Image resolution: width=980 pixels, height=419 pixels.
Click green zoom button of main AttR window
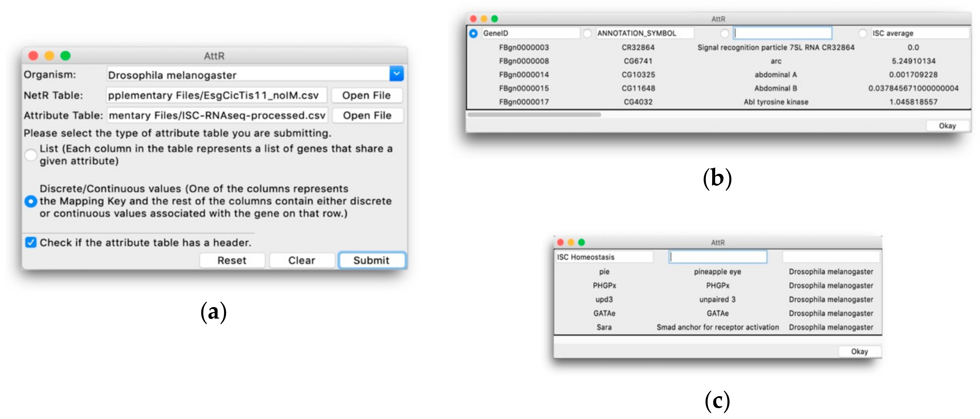click(65, 56)
